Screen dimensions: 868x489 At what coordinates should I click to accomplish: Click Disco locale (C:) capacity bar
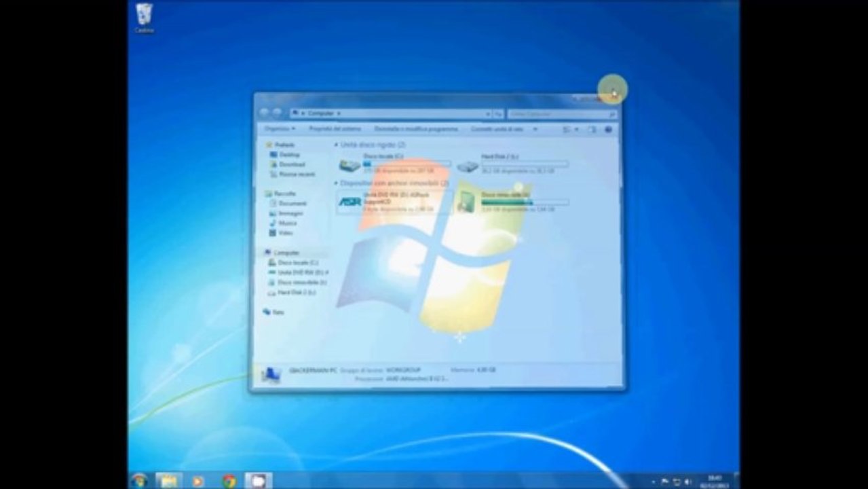[407, 164]
